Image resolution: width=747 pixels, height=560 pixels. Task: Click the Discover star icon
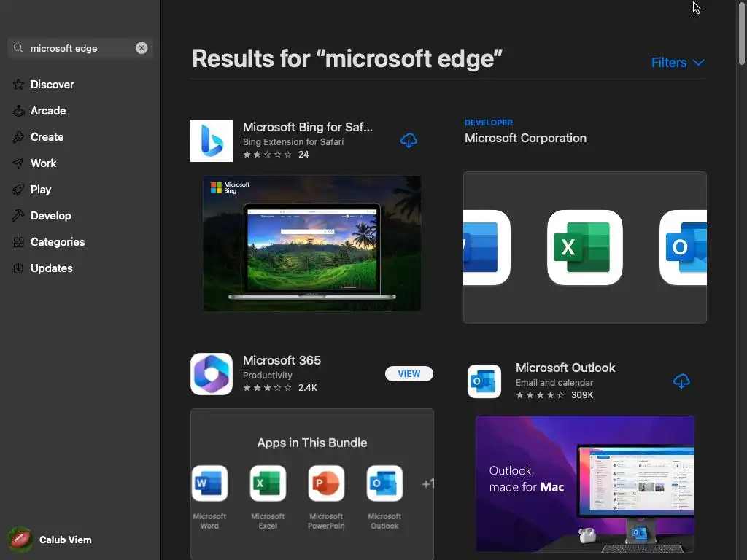coord(18,85)
